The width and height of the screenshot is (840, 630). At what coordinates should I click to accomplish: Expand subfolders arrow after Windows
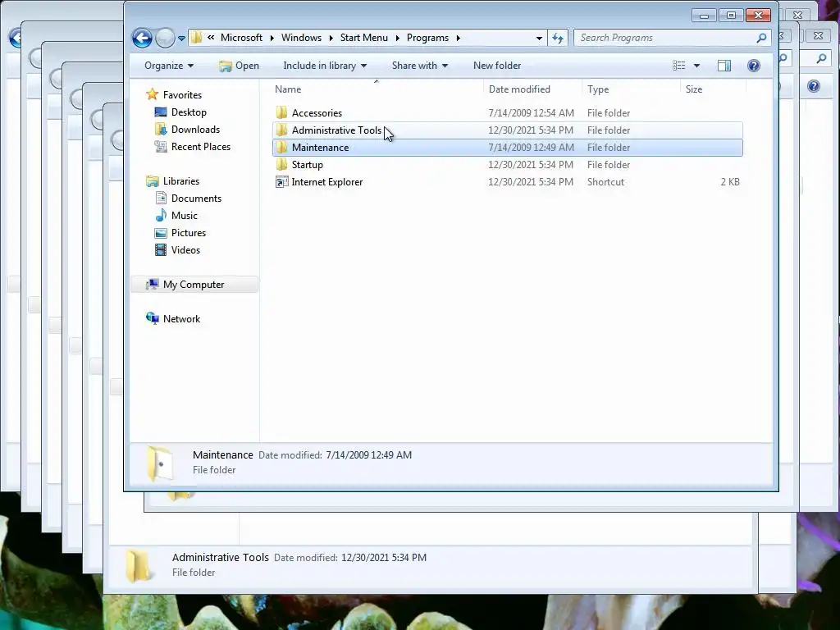331,38
